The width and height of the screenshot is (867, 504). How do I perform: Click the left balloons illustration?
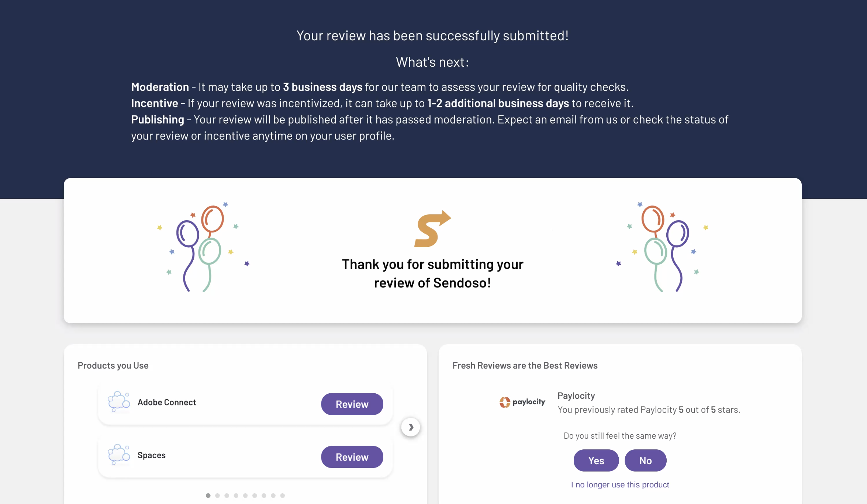click(203, 247)
